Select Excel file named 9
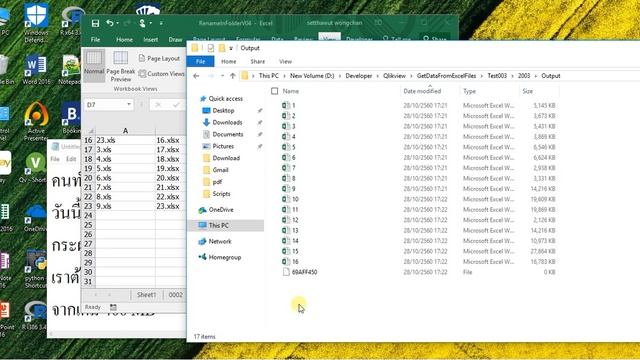Screen dimensions: 640x360 [289, 189]
